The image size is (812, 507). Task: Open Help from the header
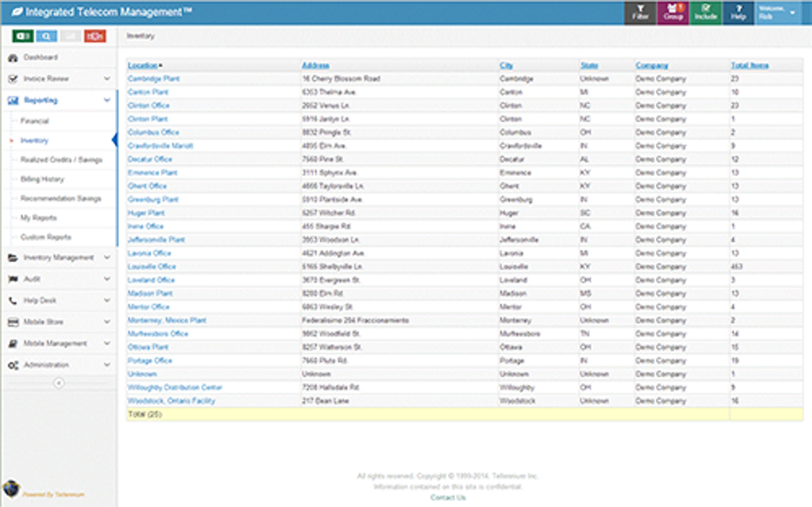tap(738, 13)
